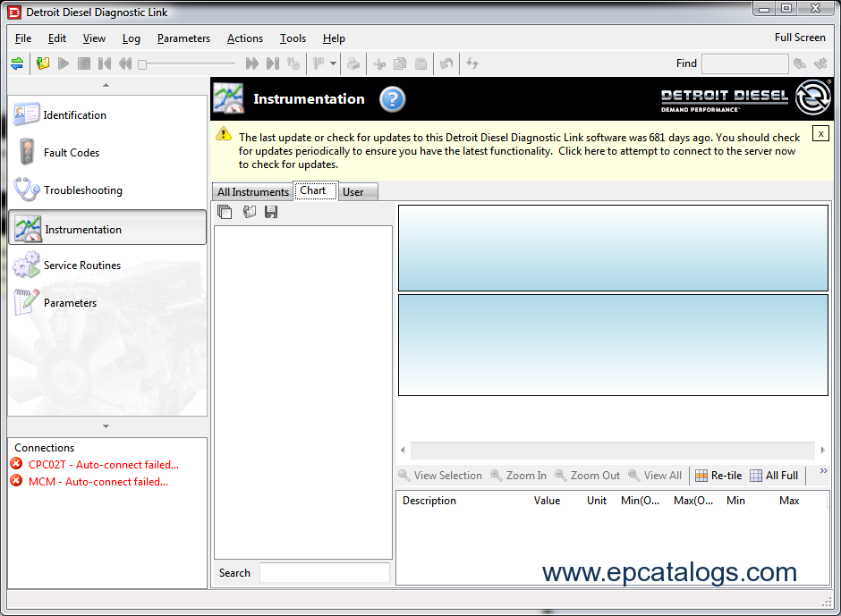Click the blue Instrumentation help question icon
This screenshot has height=616, width=841.
393,99
